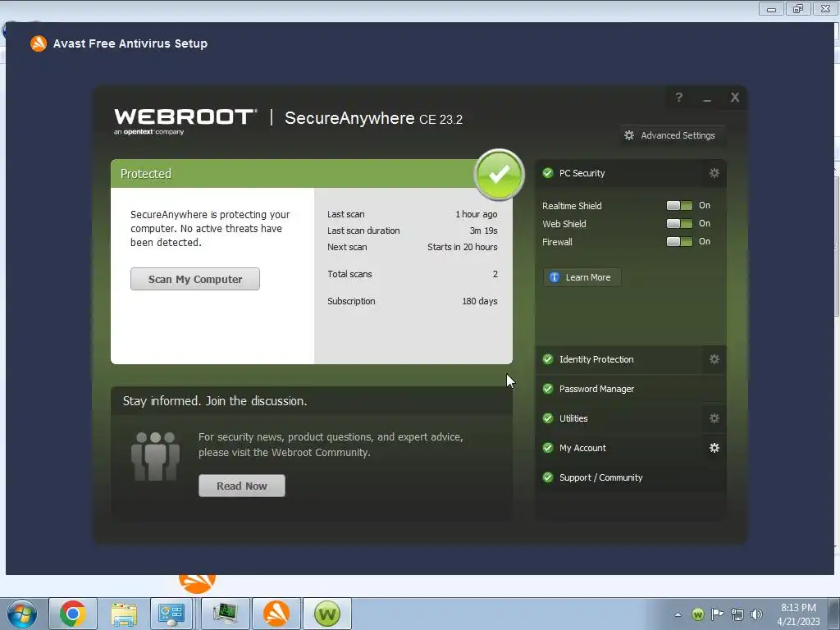Open Utilities settings gear
This screenshot has height=630, width=840.
(714, 418)
